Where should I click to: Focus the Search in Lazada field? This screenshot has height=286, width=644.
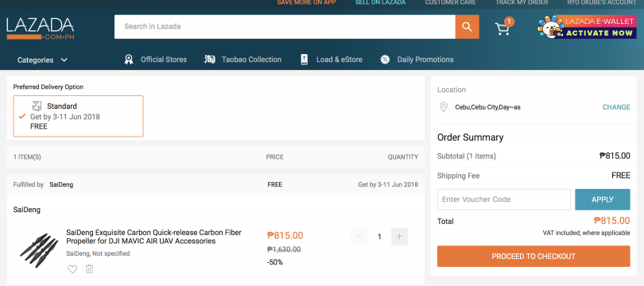coord(285,27)
